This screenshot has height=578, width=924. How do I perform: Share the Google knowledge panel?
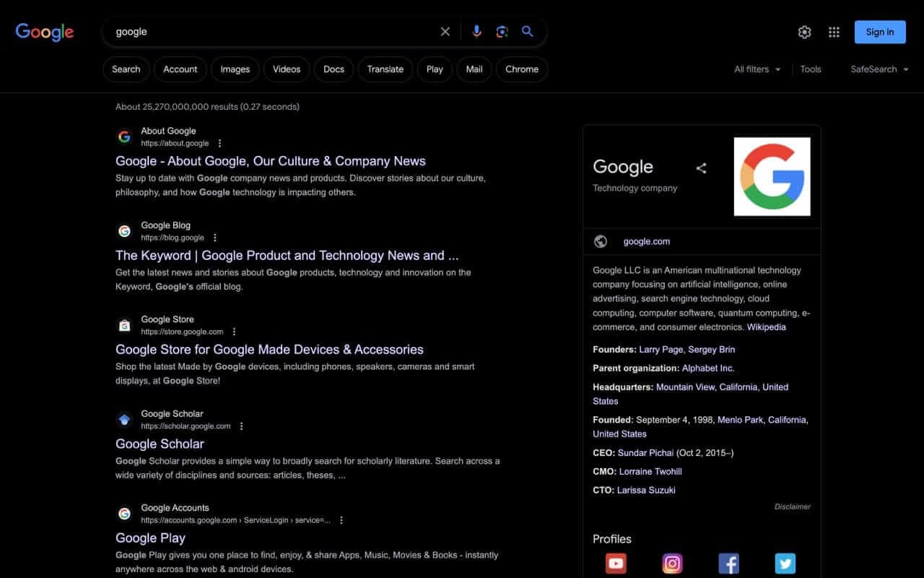(x=701, y=168)
